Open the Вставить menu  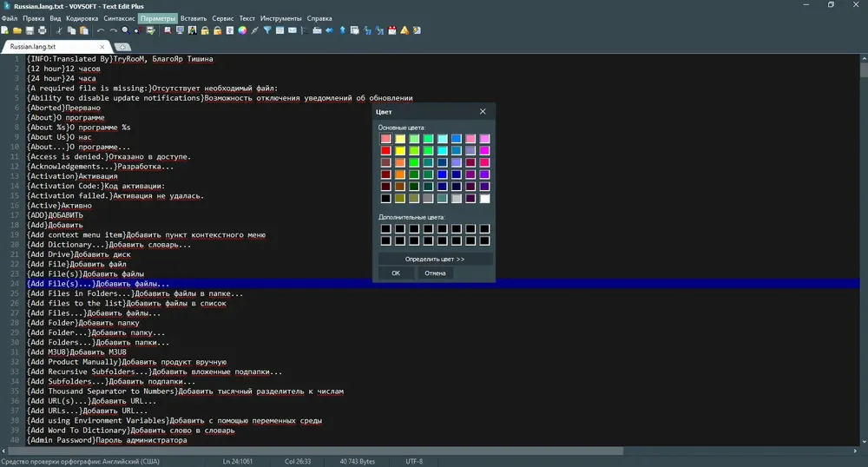coord(194,18)
